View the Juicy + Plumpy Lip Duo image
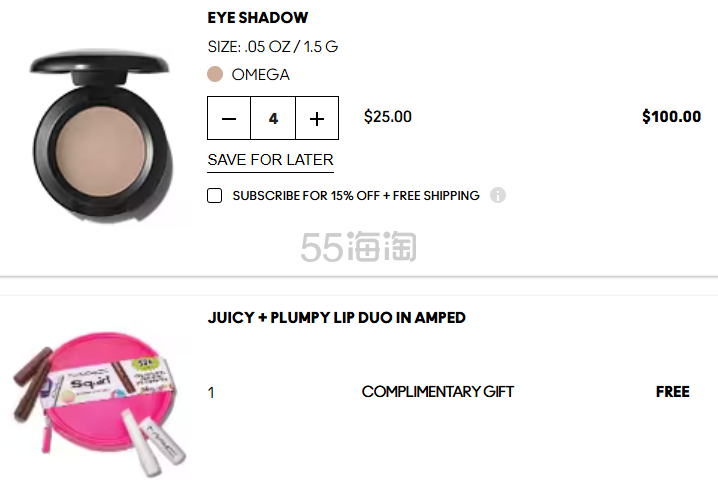 tap(99, 398)
